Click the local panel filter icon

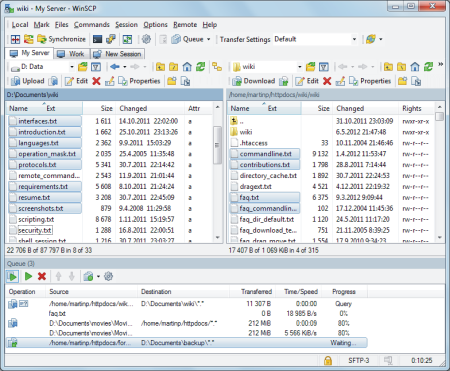click(x=96, y=67)
